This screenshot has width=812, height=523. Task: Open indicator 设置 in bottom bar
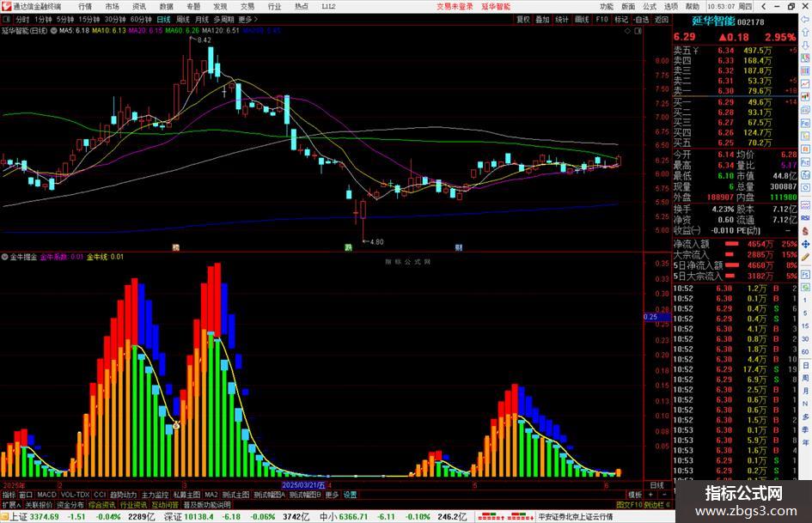pos(350,495)
